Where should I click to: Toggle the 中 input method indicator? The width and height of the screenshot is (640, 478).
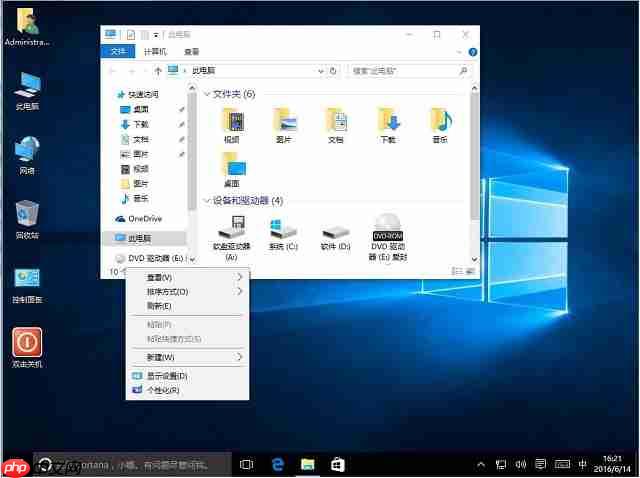click(582, 464)
